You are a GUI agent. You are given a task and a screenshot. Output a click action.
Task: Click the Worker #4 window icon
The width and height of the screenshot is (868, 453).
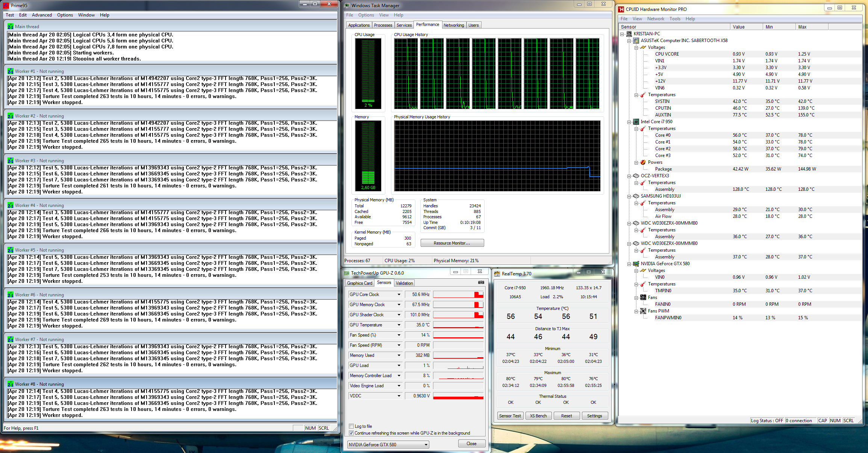[x=10, y=205]
